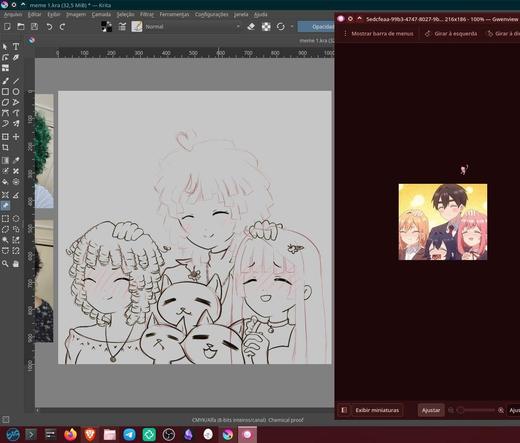The height and width of the screenshot is (443, 520).
Task: Select the Multibrush tool
Action: pyautogui.click(x=16, y=124)
